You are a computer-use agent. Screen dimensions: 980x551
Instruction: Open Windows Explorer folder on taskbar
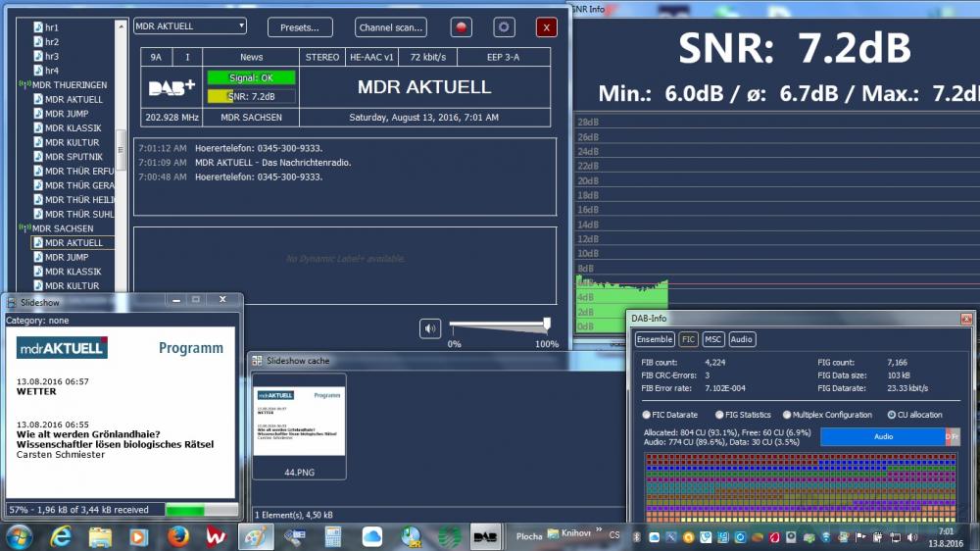pos(100,536)
